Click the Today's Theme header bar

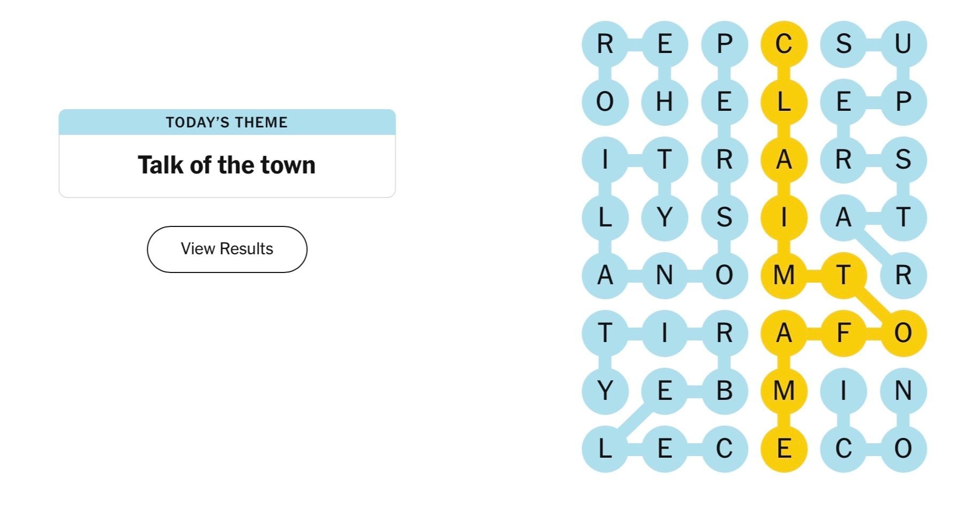point(227,122)
